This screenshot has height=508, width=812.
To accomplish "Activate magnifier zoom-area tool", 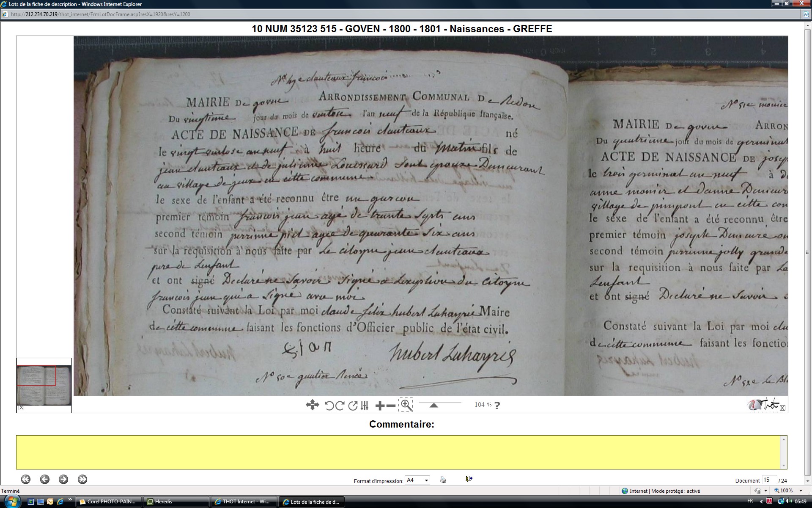I will click(406, 405).
